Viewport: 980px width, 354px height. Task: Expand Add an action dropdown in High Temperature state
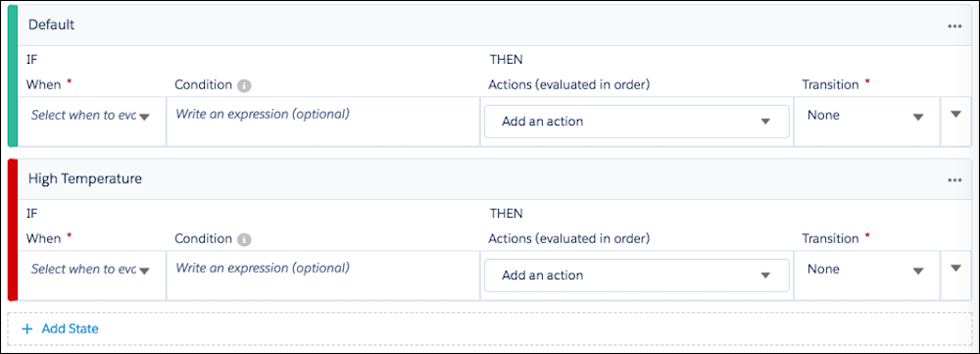tap(637, 276)
